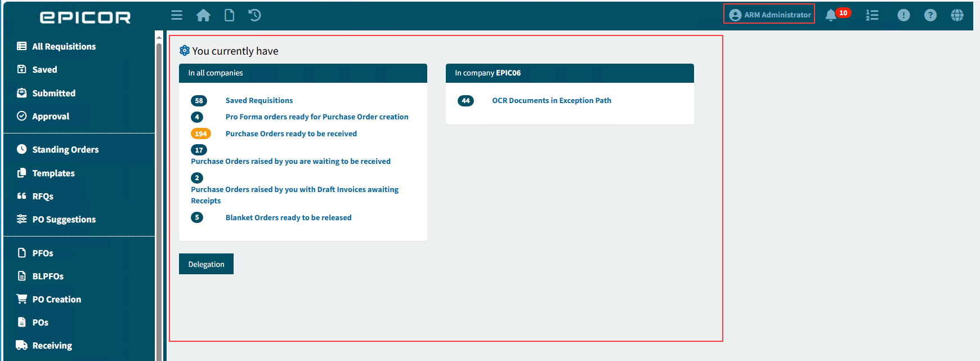Open the recent history icon
This screenshot has width=980, height=361.
click(254, 15)
